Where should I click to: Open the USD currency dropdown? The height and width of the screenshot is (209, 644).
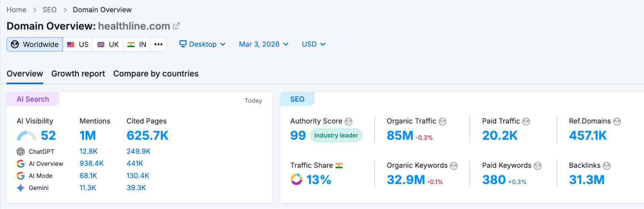point(314,44)
